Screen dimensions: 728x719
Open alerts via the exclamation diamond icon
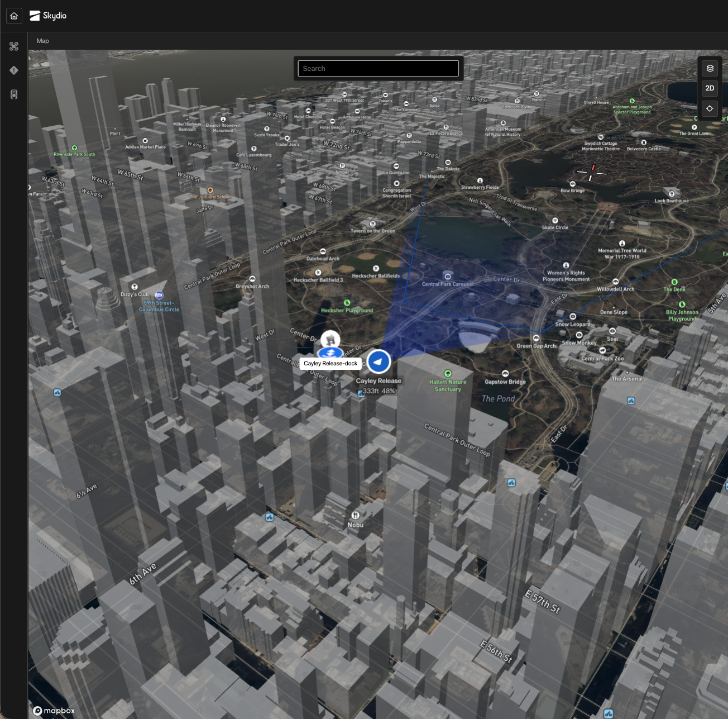point(14,70)
